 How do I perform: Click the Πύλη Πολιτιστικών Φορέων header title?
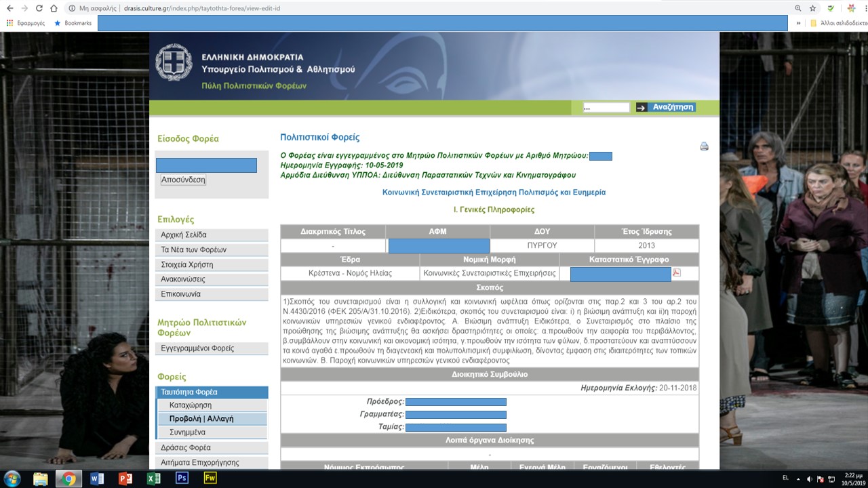[254, 86]
